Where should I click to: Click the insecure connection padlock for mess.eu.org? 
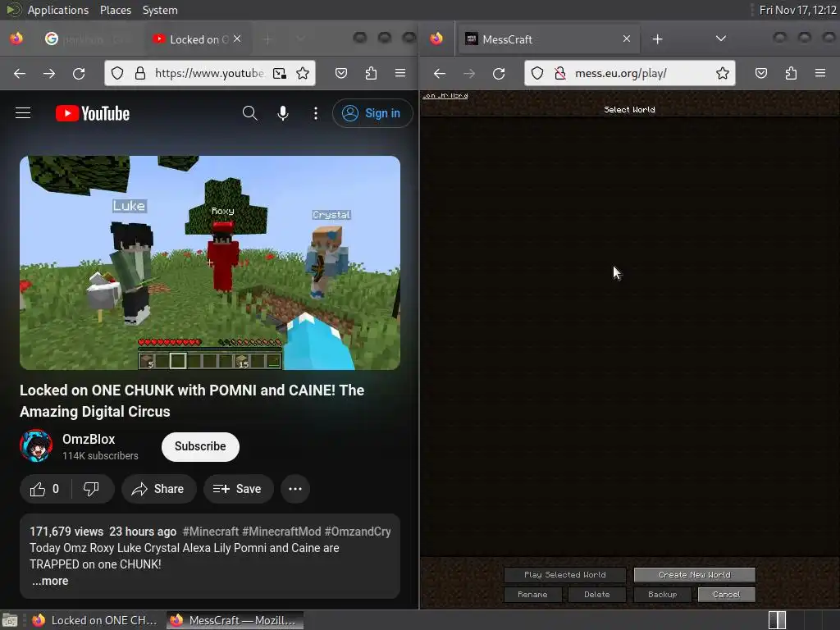(x=560, y=73)
